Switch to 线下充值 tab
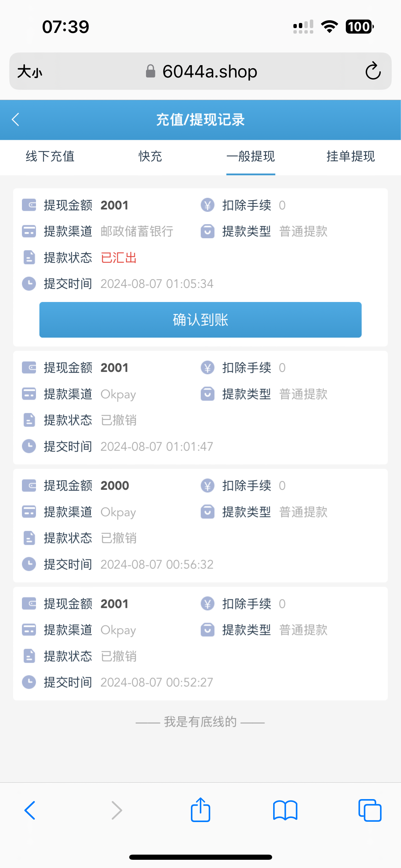 [x=50, y=156]
